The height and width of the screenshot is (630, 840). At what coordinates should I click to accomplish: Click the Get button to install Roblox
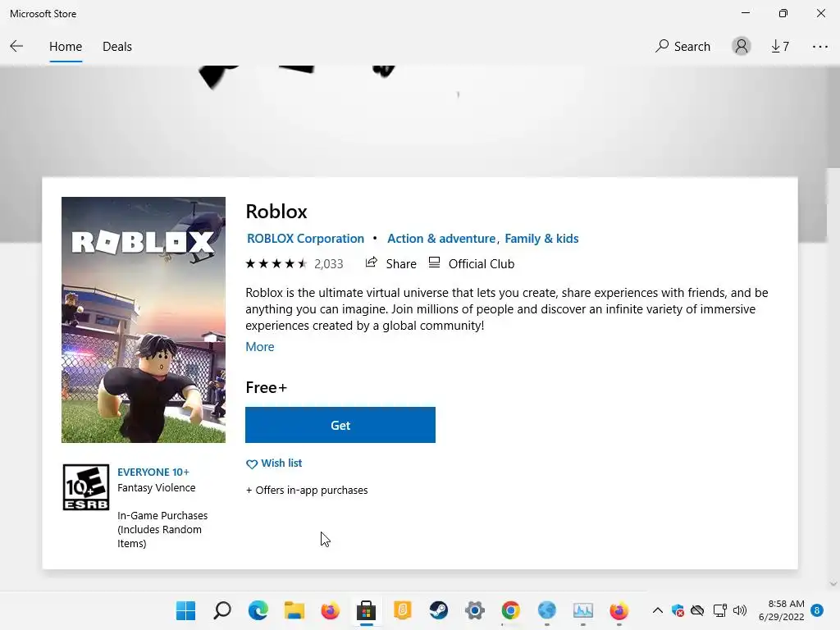340,425
